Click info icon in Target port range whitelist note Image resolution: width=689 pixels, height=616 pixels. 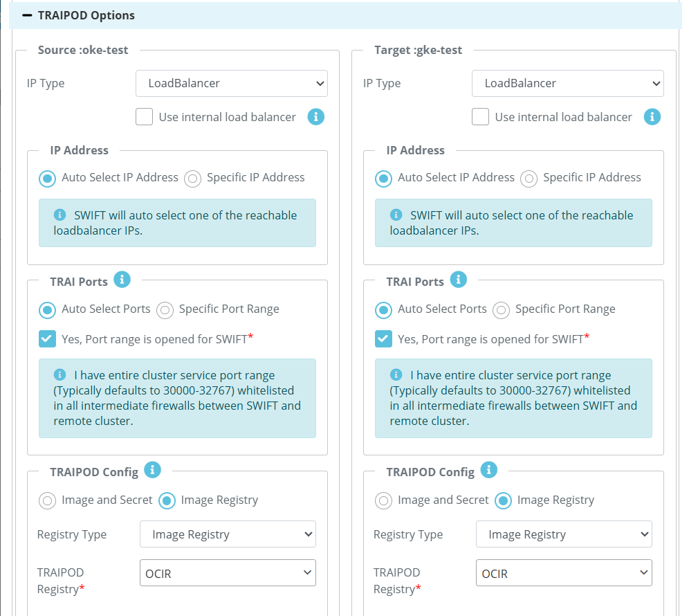click(396, 374)
